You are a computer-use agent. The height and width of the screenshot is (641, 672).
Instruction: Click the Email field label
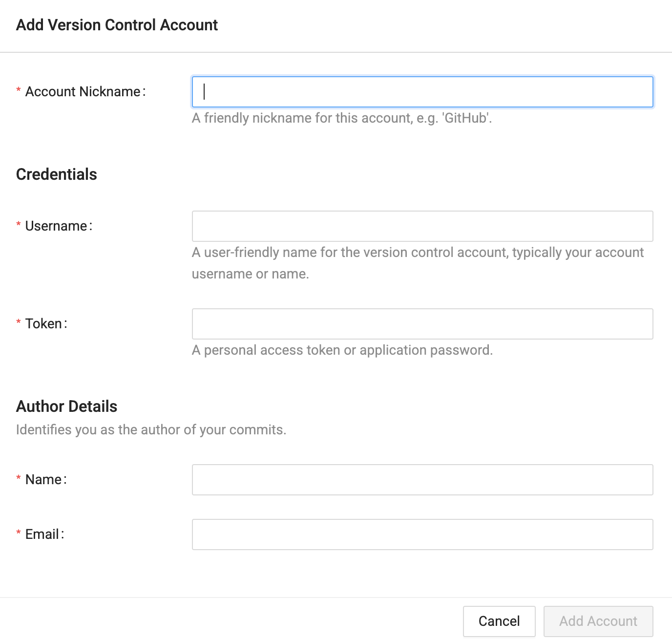point(43,534)
